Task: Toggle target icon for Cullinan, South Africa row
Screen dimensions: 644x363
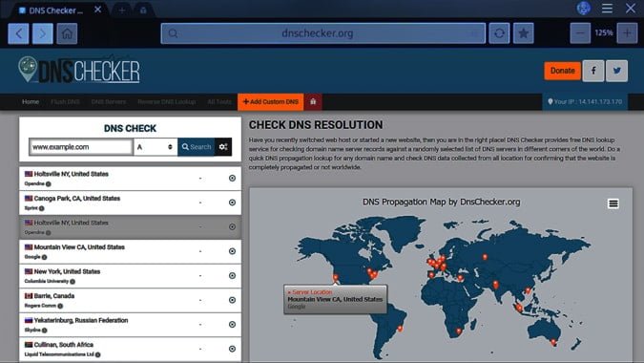Action: click(232, 349)
